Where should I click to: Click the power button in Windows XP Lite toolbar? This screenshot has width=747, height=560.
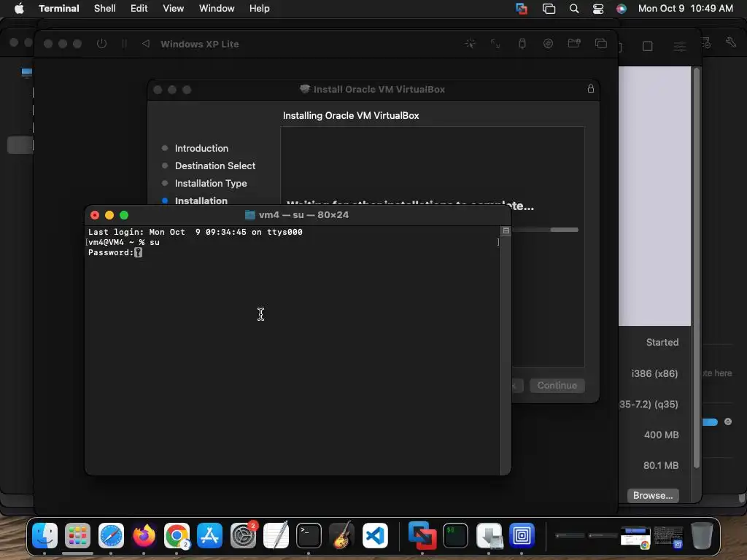(101, 44)
